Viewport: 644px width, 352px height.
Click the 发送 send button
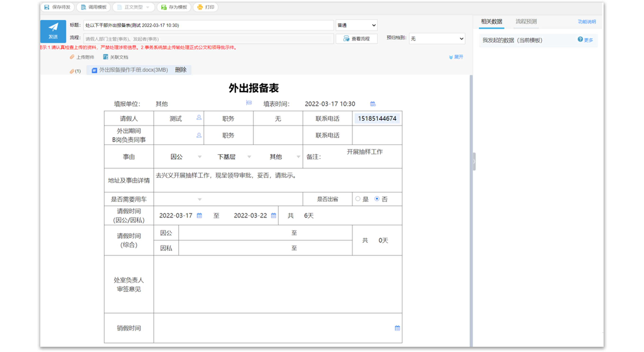coord(53,31)
